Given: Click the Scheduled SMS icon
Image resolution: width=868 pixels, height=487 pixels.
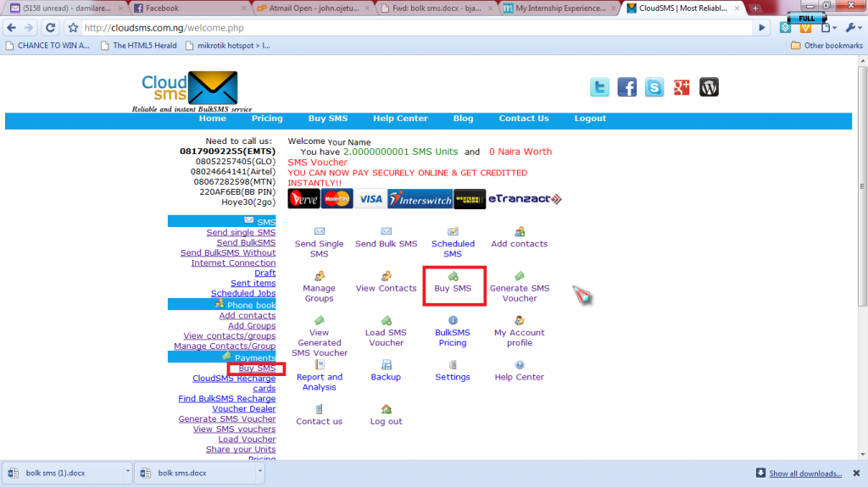Looking at the screenshot, I should point(453,231).
